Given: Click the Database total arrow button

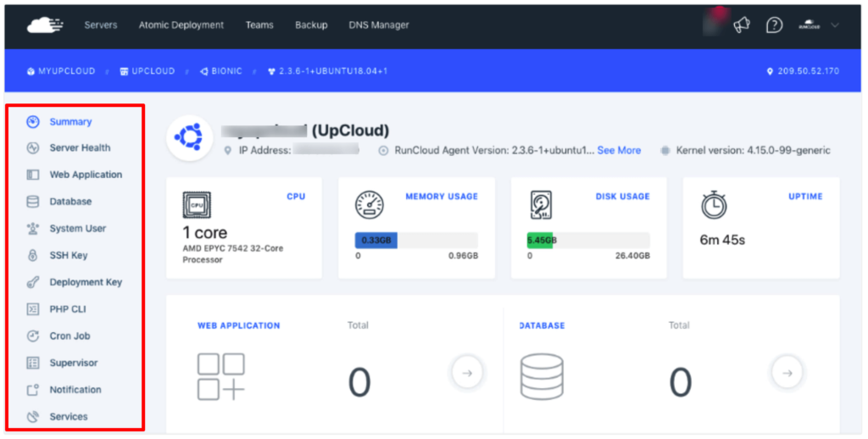Looking at the screenshot, I should 787,372.
